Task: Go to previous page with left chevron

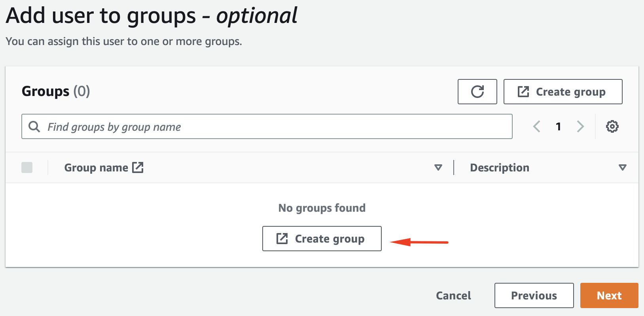Action: 537,127
